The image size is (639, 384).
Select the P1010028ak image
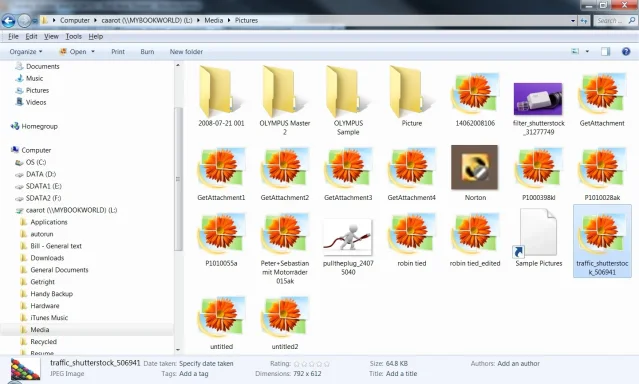(602, 174)
